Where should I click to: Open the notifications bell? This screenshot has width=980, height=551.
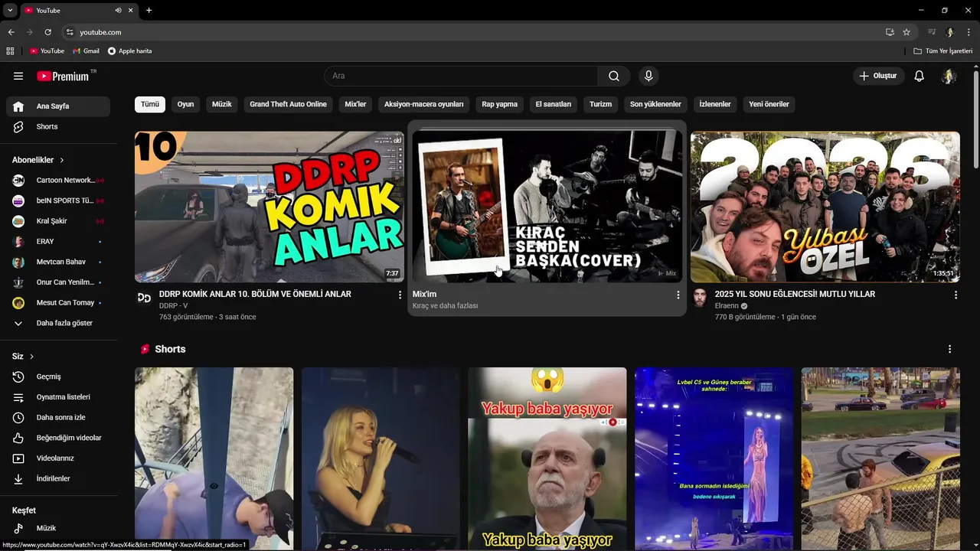[x=920, y=76]
